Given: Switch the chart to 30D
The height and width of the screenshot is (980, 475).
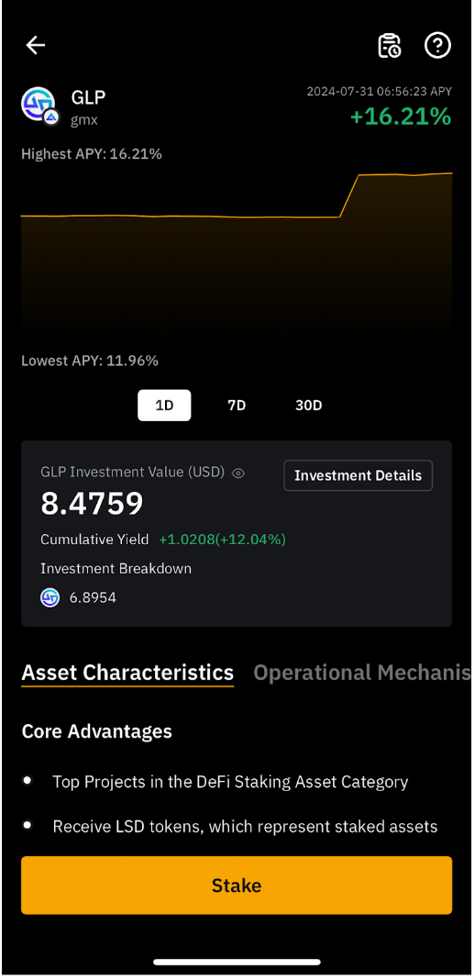Looking at the screenshot, I should [308, 405].
